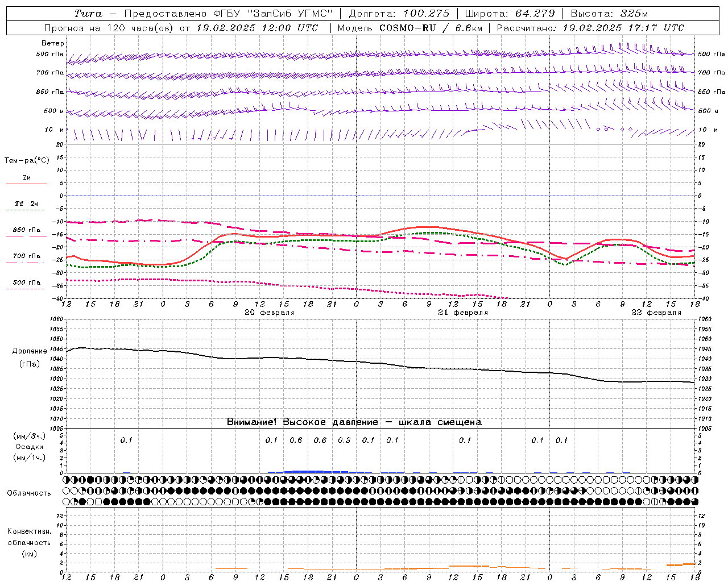The image size is (728, 582).
Task: Click the "500 гПа" wind label on the left
Action: pos(50,55)
